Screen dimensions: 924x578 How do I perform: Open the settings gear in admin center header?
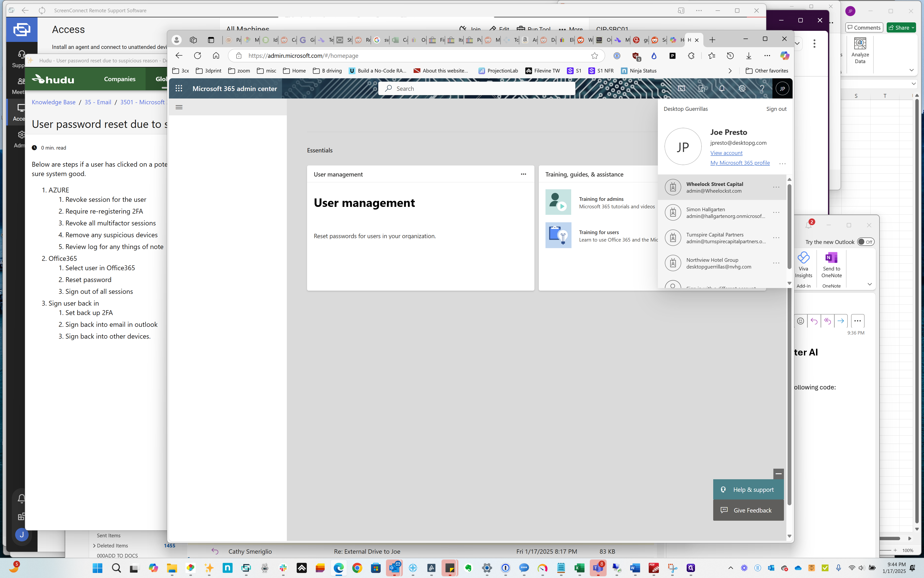[742, 88]
